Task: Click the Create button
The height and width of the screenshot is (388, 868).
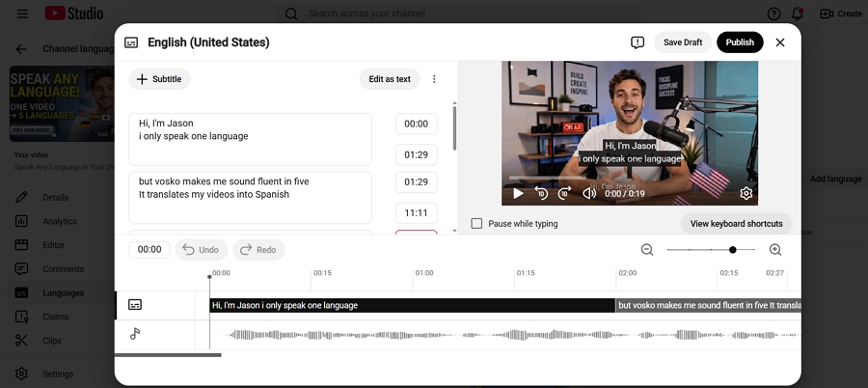Action: (x=841, y=14)
